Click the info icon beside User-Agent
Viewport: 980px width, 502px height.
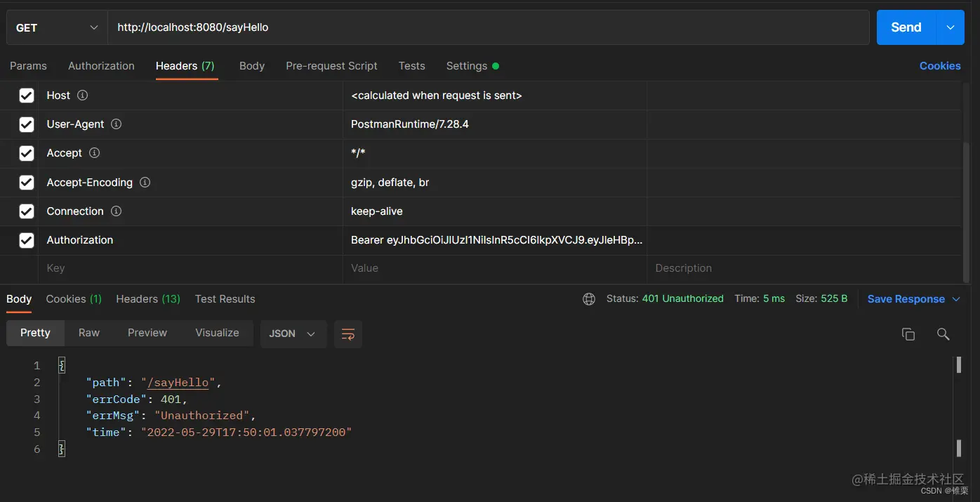pos(117,124)
